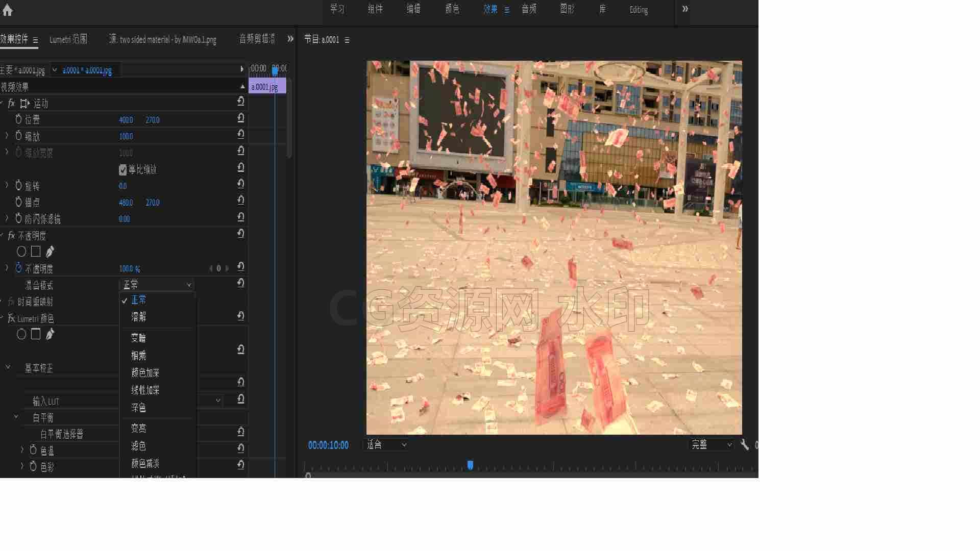Viewport: 980px width, 551px height.
Task: Go to the Home screen icon
Action: [x=8, y=10]
